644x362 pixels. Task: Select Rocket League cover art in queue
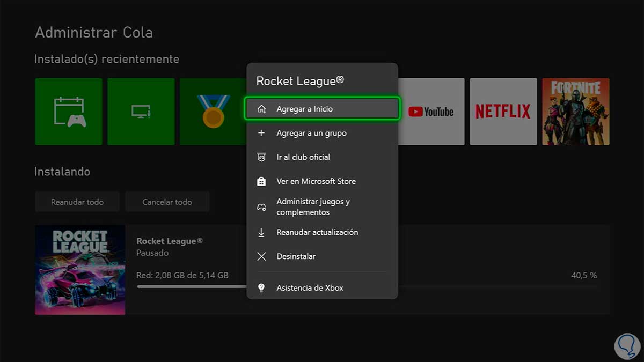click(80, 270)
